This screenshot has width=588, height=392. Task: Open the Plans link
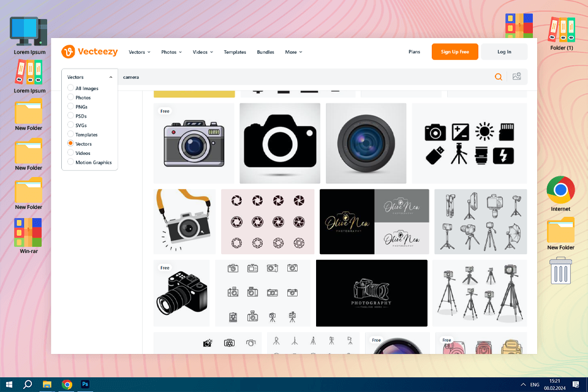(415, 52)
